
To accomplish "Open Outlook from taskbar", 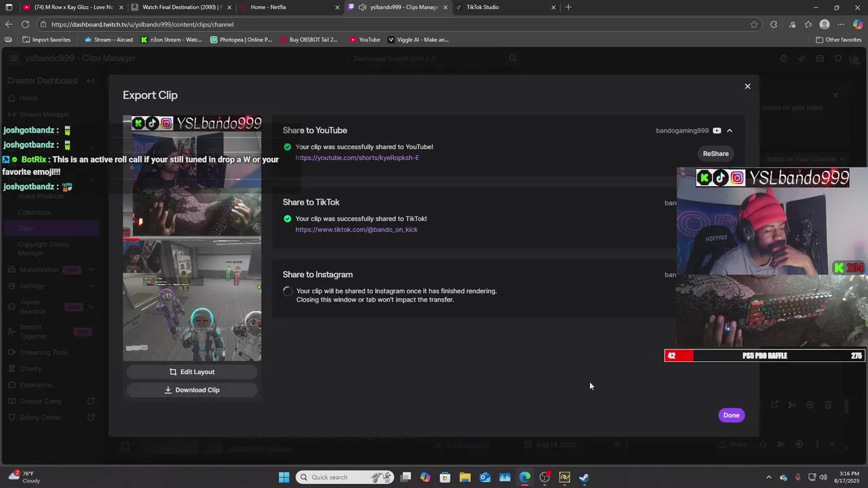I will 485,477.
